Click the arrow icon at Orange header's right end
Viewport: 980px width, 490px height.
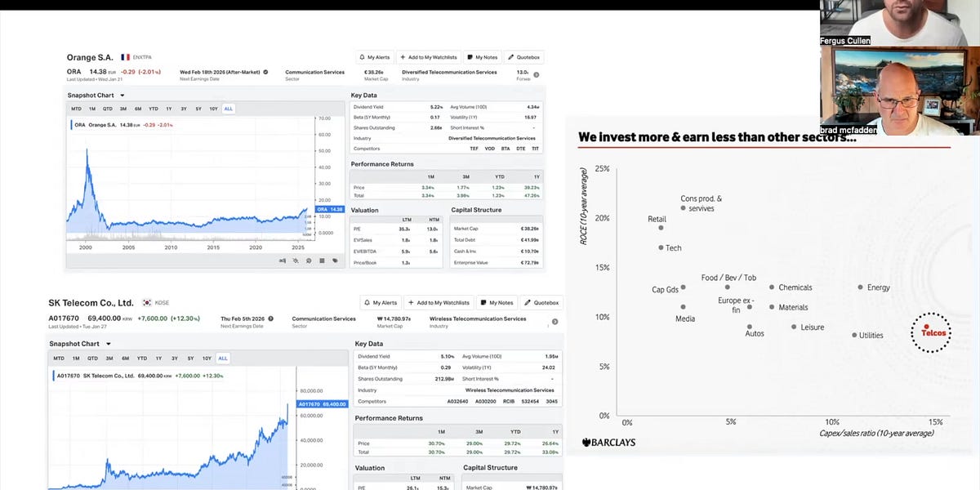[x=537, y=74]
